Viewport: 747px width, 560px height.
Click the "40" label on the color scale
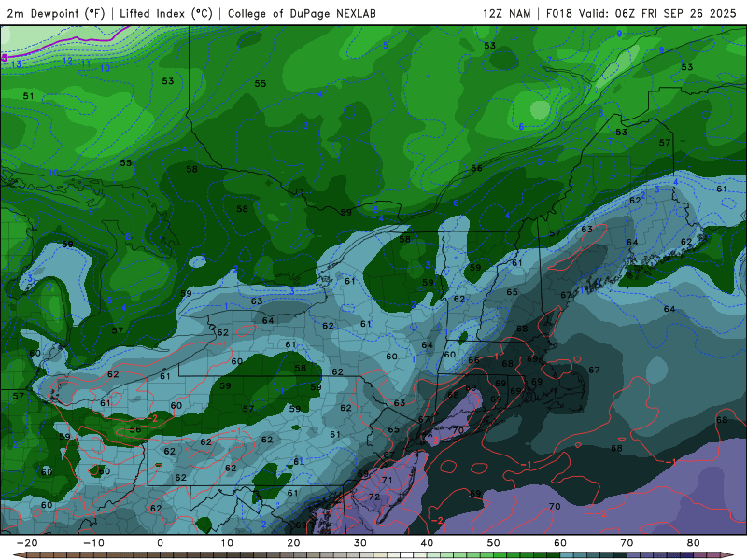tap(427, 543)
